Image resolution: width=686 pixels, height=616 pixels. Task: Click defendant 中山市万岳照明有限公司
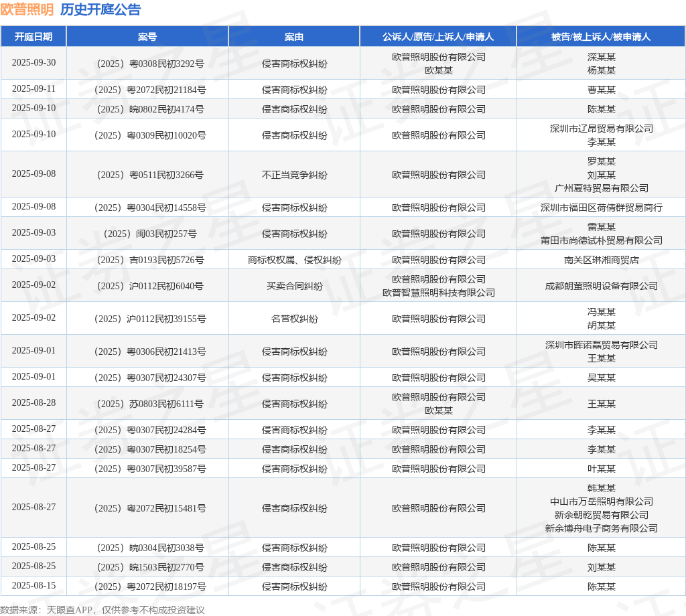pos(601,502)
